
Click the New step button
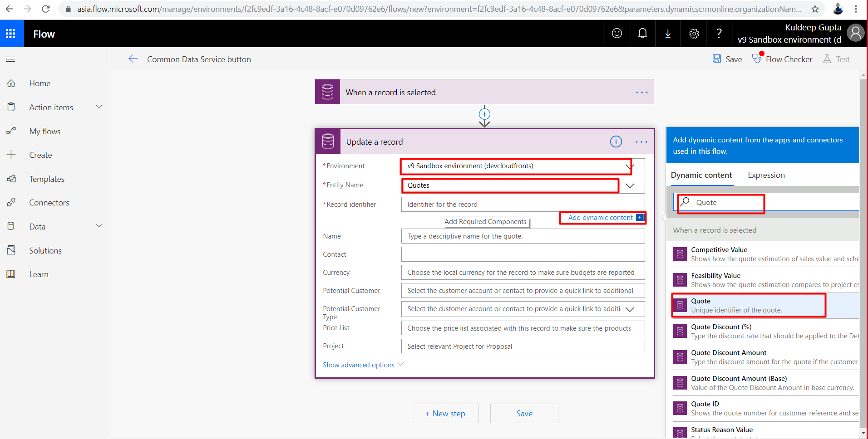click(444, 413)
